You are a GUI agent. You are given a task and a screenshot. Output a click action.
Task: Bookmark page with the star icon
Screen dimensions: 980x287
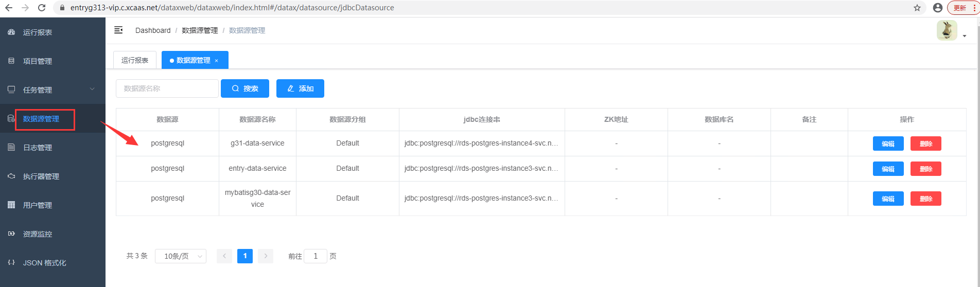[917, 8]
